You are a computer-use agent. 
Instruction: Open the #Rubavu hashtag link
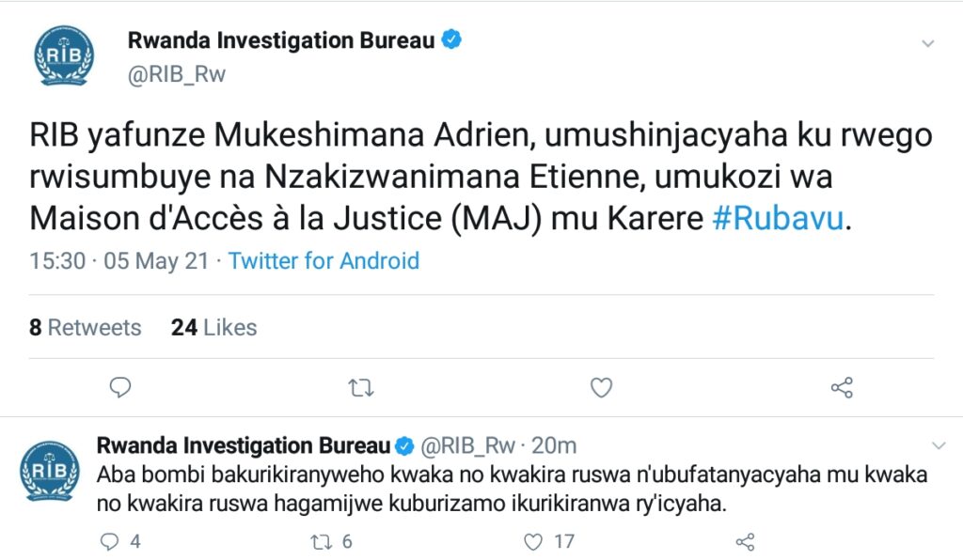pyautogui.click(x=778, y=218)
